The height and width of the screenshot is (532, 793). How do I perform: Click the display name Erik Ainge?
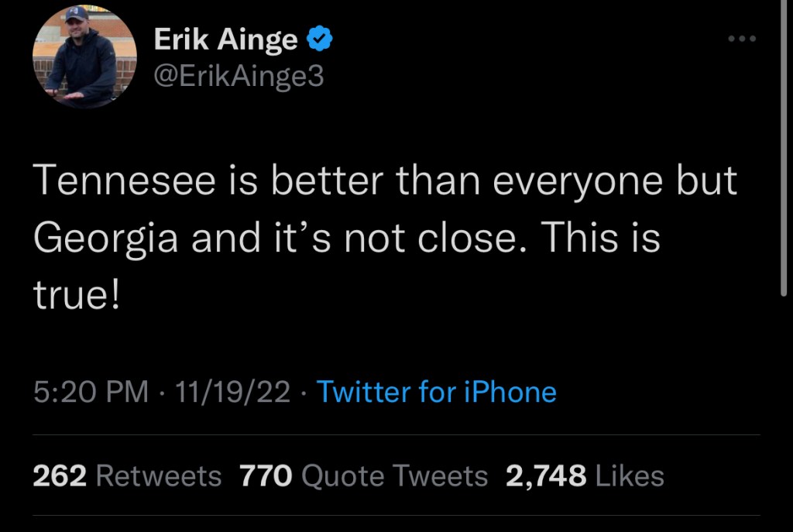[225, 39]
